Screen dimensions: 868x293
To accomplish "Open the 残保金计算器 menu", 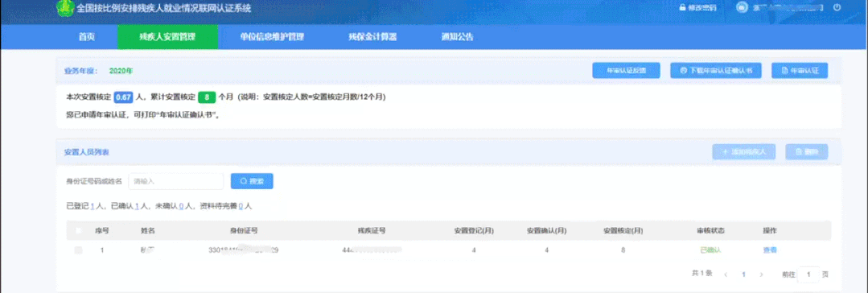I will tap(372, 37).
